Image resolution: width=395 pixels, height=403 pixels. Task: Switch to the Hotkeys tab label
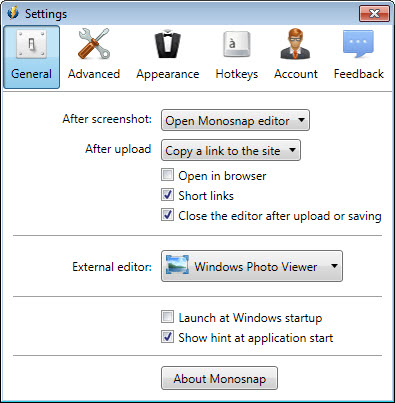(x=237, y=74)
